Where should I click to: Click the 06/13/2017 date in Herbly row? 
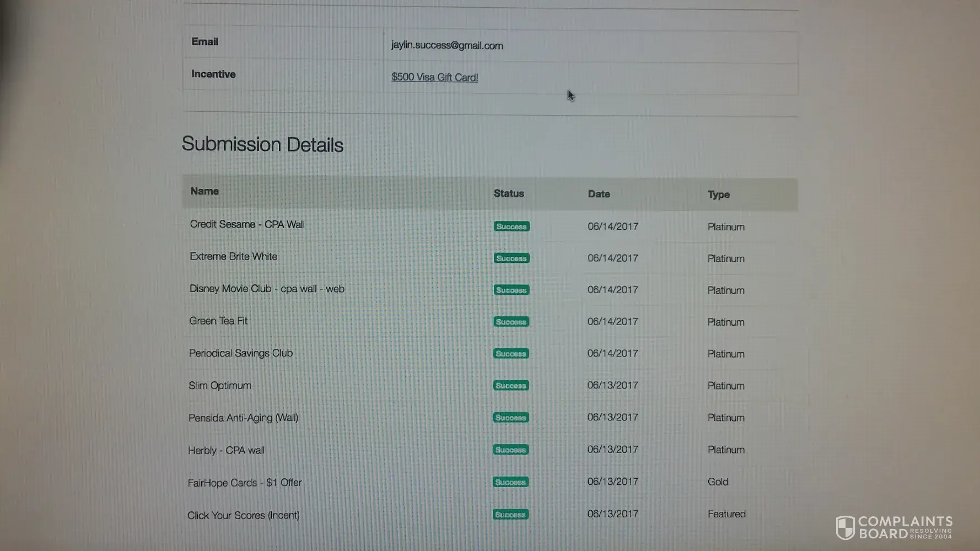click(613, 449)
